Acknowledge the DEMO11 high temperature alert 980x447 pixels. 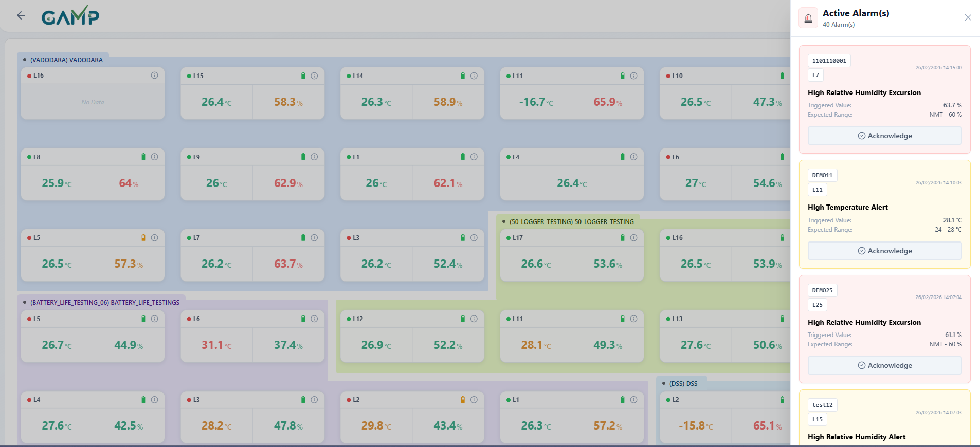click(x=884, y=251)
